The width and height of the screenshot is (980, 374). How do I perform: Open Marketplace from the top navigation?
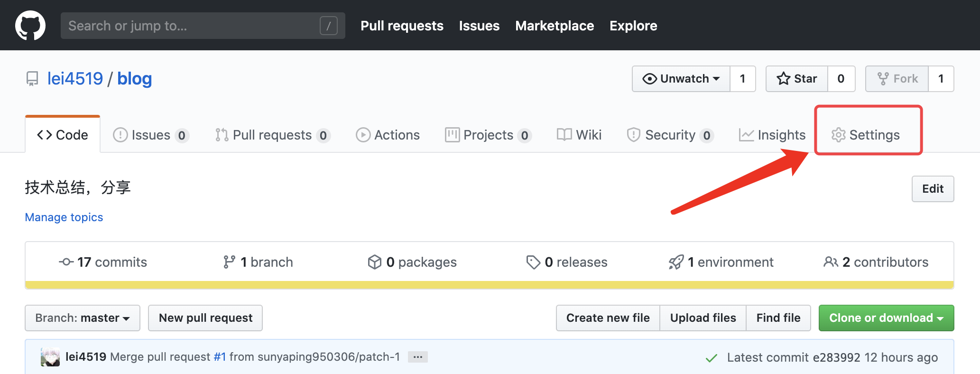pos(555,26)
